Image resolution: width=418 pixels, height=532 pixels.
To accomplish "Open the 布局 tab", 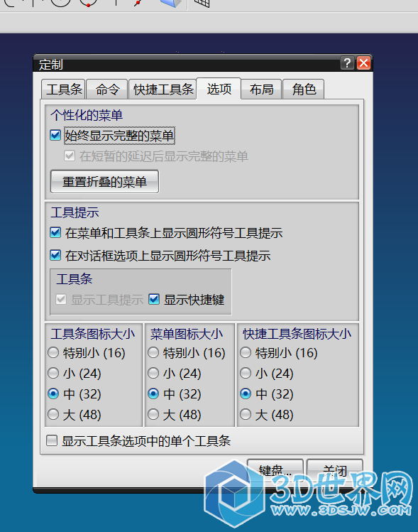I will click(261, 89).
